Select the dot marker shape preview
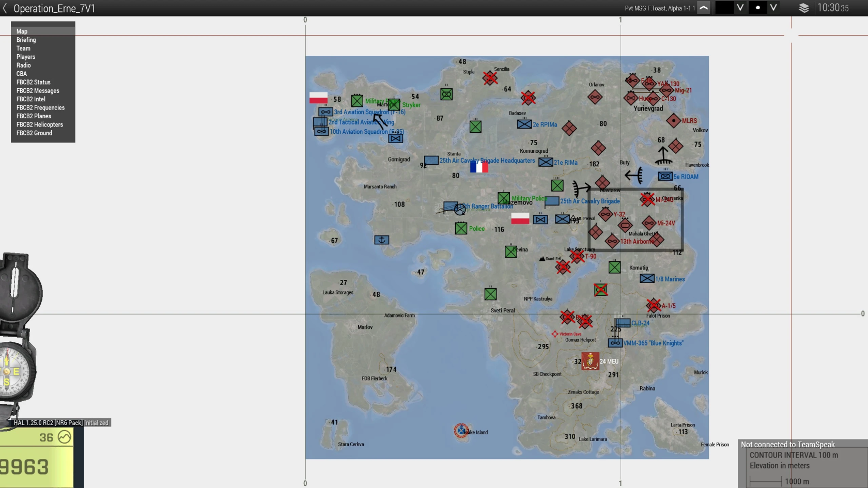The height and width of the screenshot is (488, 868). (757, 8)
